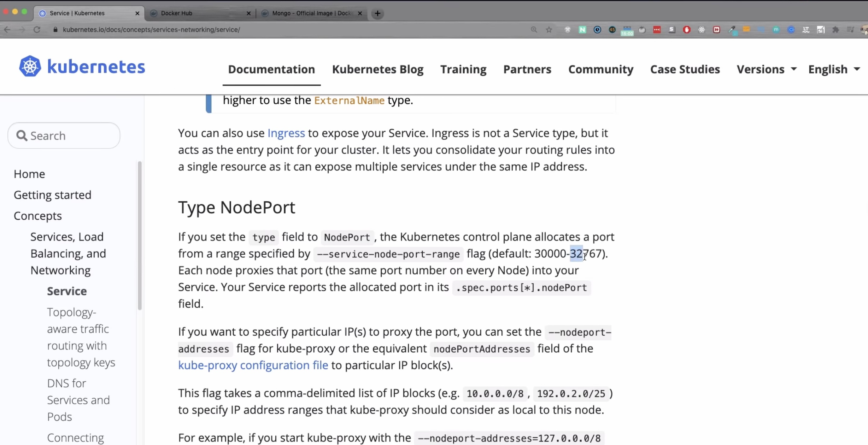Open the green N extension
Viewport: 868px width, 445px height.
tap(582, 30)
